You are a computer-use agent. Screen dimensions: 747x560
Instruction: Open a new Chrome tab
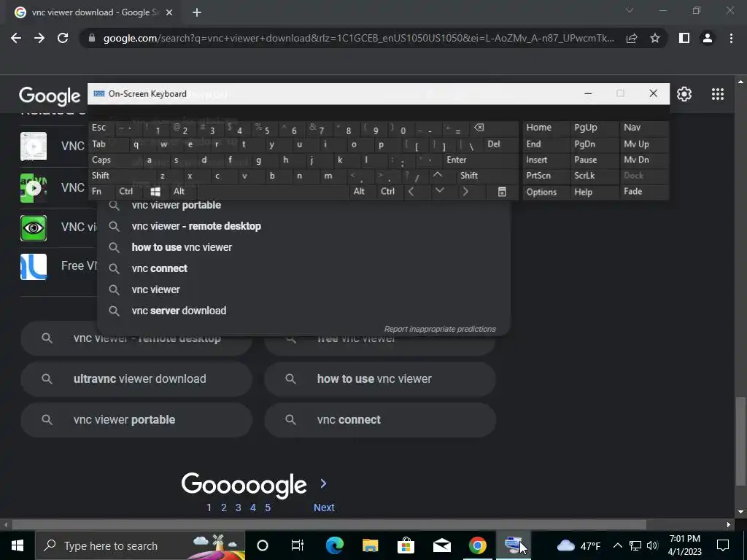[x=197, y=12]
